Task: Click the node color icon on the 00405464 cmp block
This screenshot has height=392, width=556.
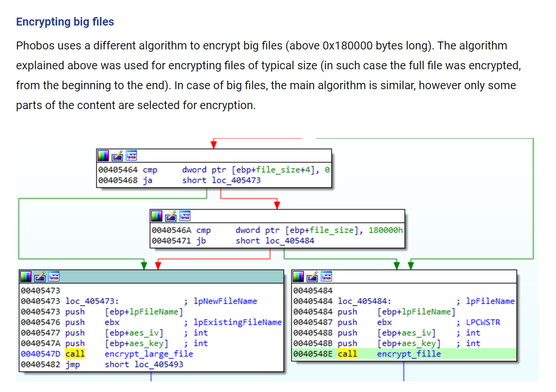Action: tap(104, 155)
